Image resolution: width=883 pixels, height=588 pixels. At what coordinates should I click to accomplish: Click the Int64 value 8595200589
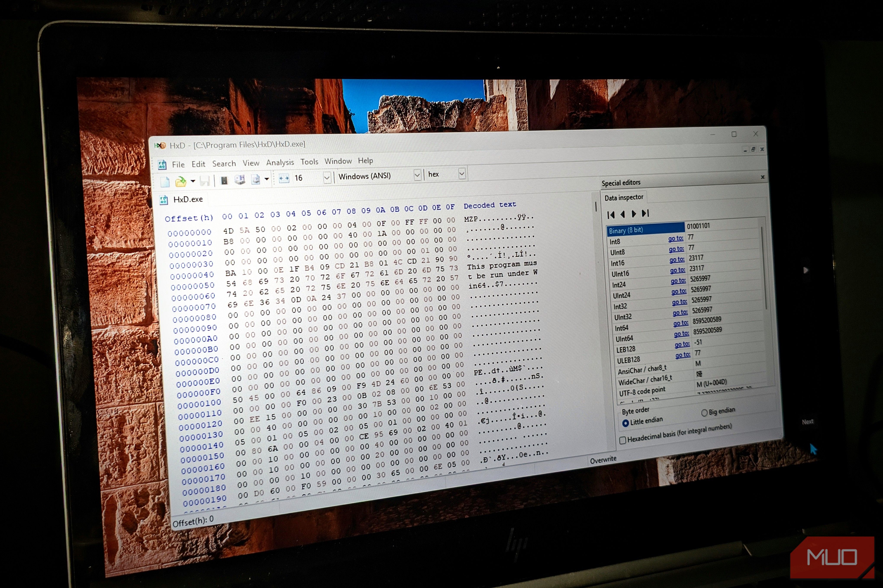coord(707,320)
